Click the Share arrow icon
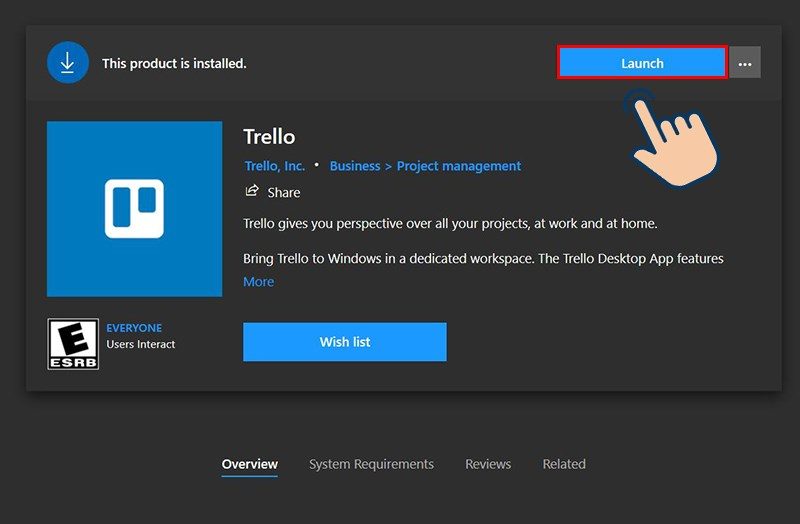Viewport: 800px width, 524px height. point(252,191)
